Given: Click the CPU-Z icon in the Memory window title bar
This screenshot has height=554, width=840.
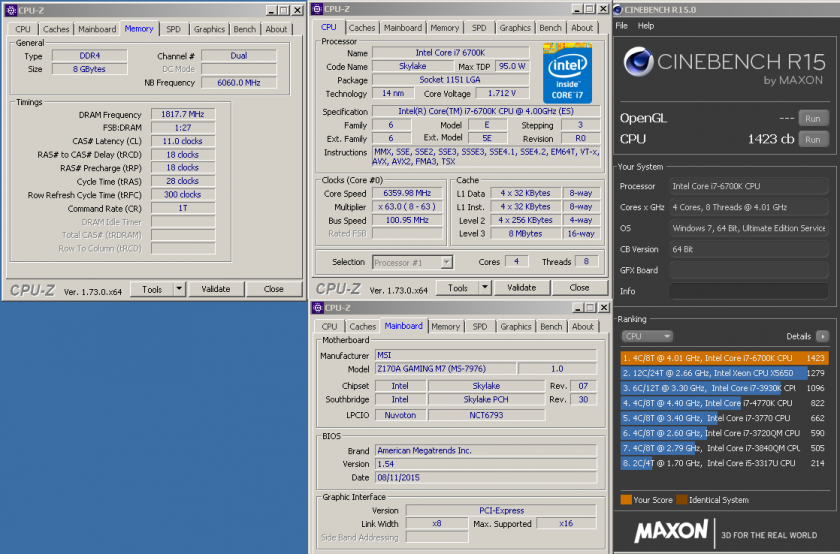Looking at the screenshot, I should coord(11,10).
